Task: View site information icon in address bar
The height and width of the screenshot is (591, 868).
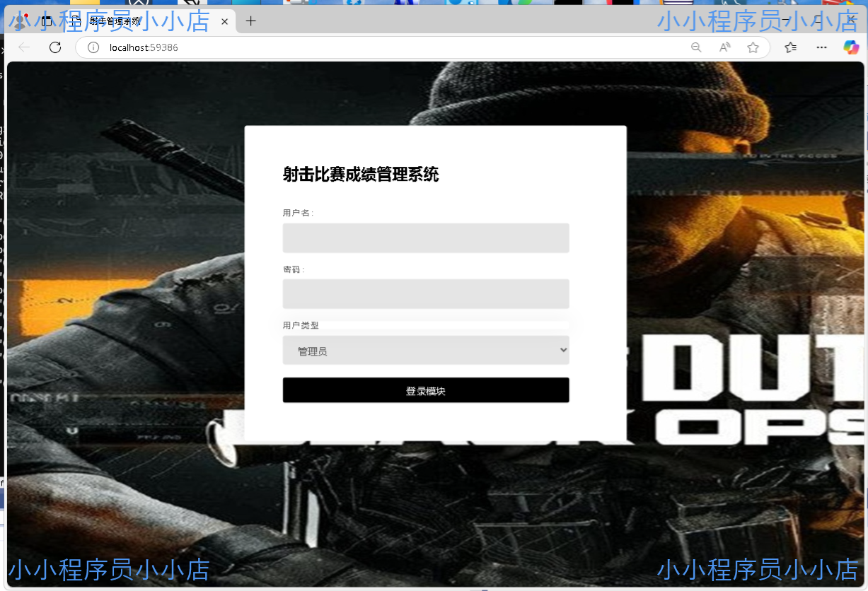Action: click(93, 47)
